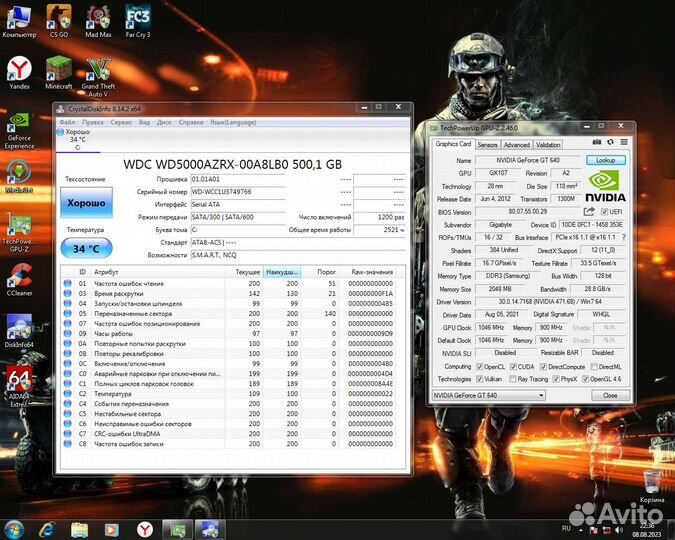The height and width of the screenshot is (540, 675).
Task: Click the GPU-Z screenshot camera icon
Action: (596, 142)
